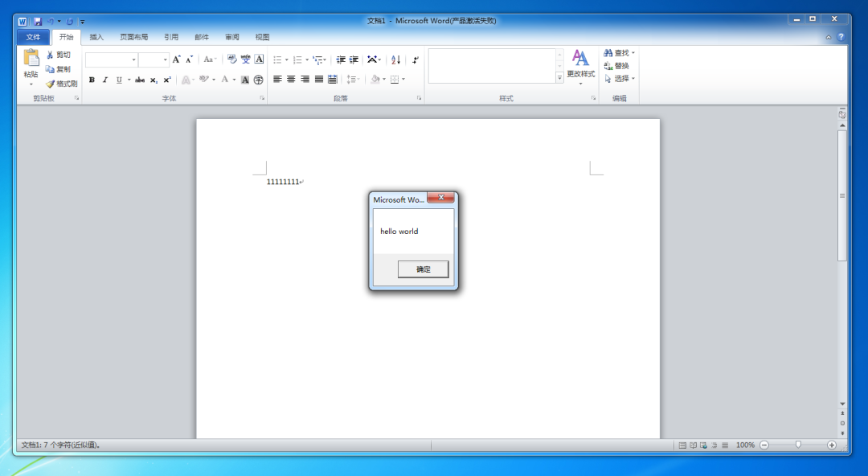Toggle strikethrough formatting
Viewport: 868px width, 476px height.
point(140,80)
